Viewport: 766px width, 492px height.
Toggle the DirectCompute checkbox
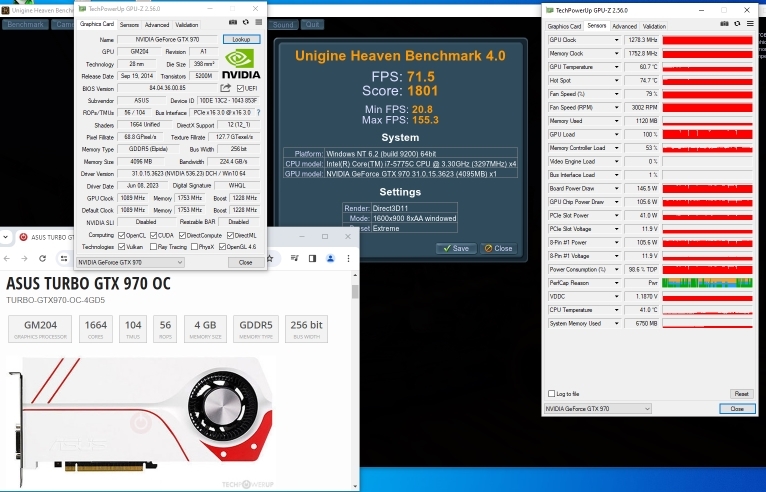click(182, 235)
